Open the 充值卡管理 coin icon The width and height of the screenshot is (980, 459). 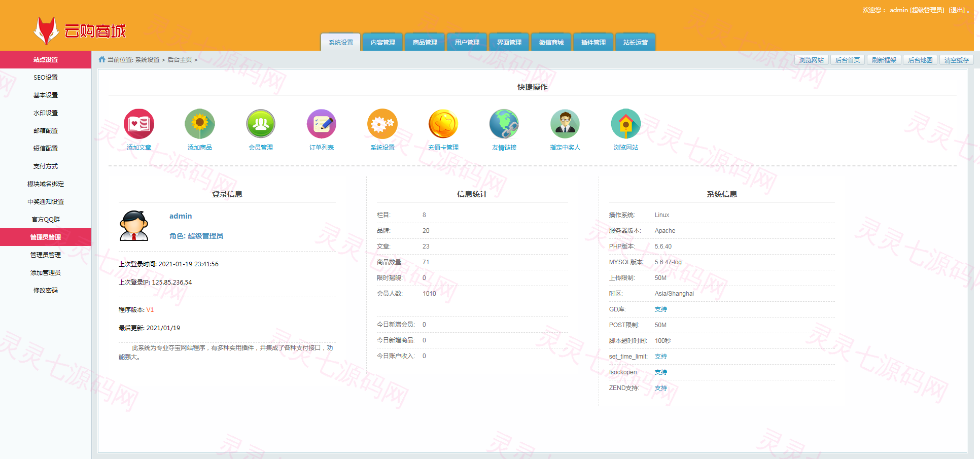pos(443,124)
